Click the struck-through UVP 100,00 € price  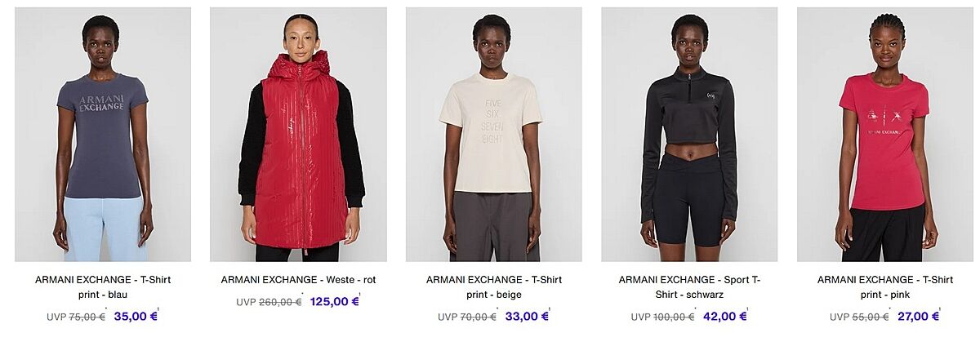point(662,317)
